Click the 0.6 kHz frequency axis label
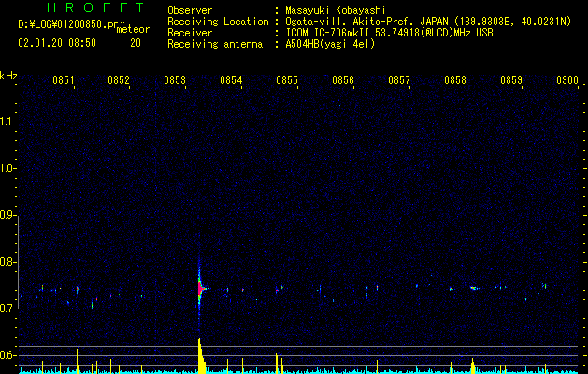This screenshot has height=374, width=588. (7, 355)
